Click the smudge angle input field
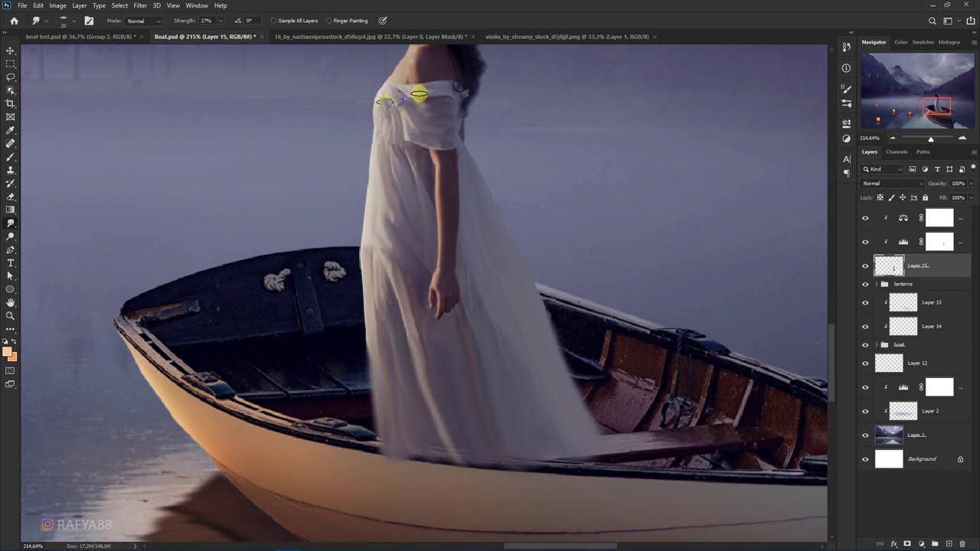Viewport: 980px width, 551px height. point(251,21)
